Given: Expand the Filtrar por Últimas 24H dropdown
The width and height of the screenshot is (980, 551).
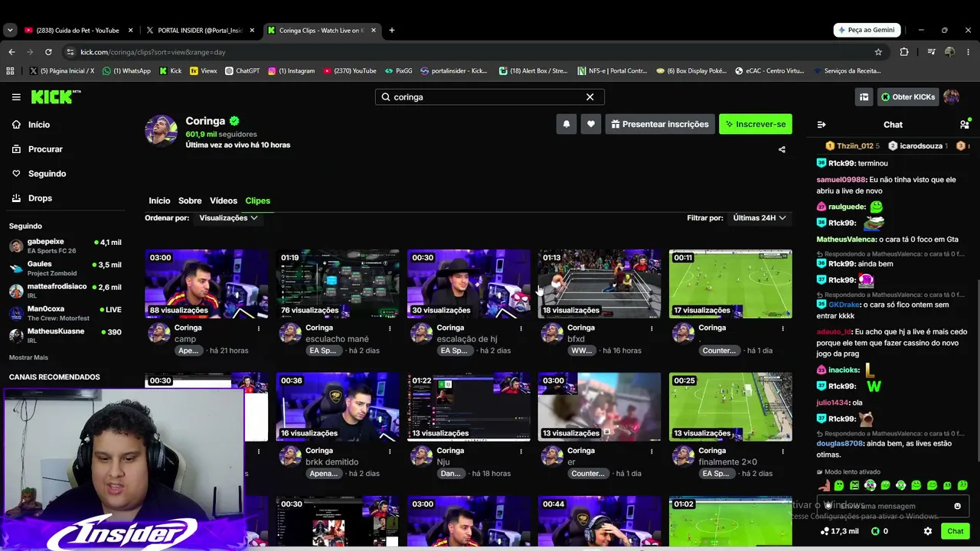Looking at the screenshot, I should 759,218.
